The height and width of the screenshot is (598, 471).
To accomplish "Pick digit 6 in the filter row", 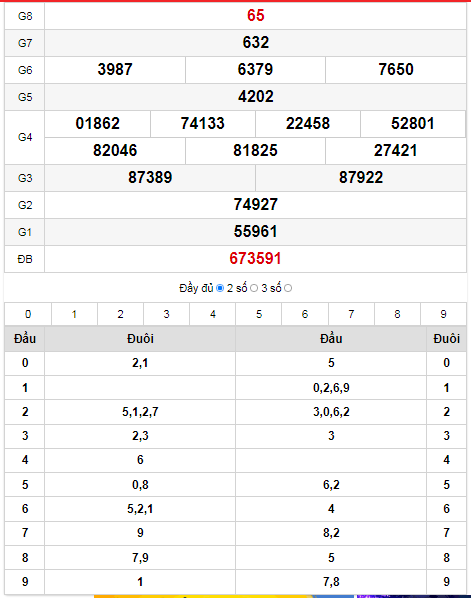I will [x=305, y=314].
